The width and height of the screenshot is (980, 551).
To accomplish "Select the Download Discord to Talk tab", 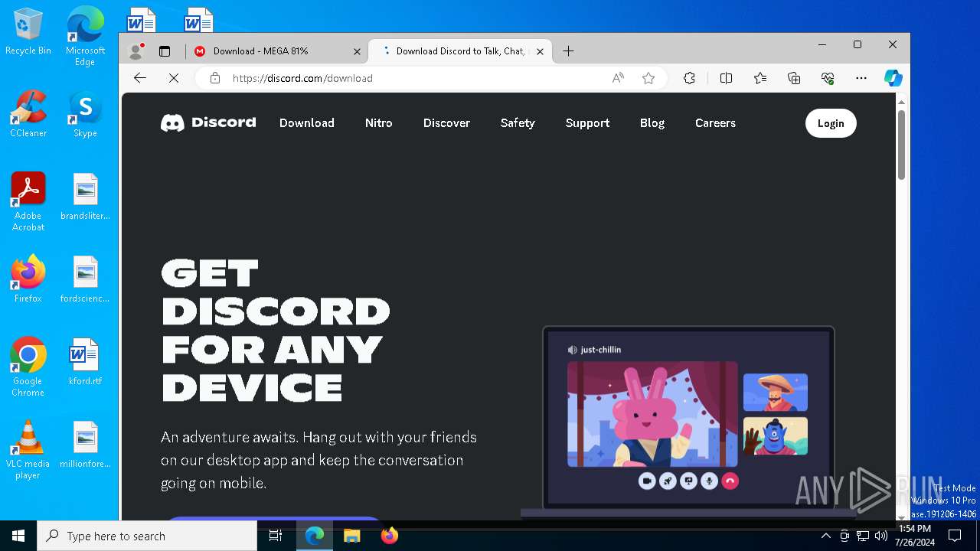I will pyautogui.click(x=459, y=51).
